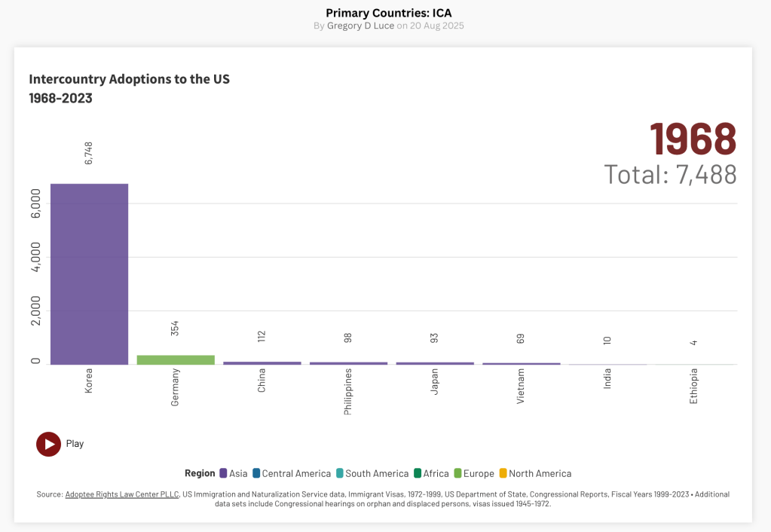Click the Philippines axis label
This screenshot has height=532, width=771.
tap(347, 391)
